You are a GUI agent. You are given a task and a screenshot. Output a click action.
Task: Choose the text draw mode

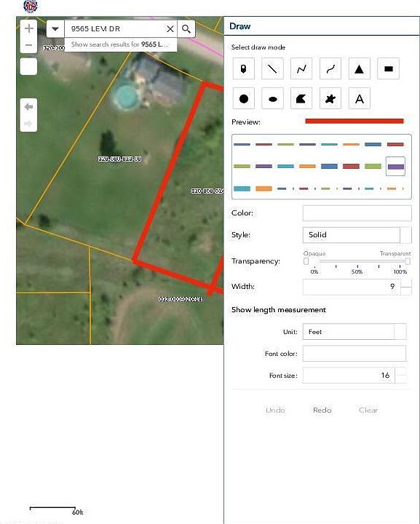[x=359, y=98]
